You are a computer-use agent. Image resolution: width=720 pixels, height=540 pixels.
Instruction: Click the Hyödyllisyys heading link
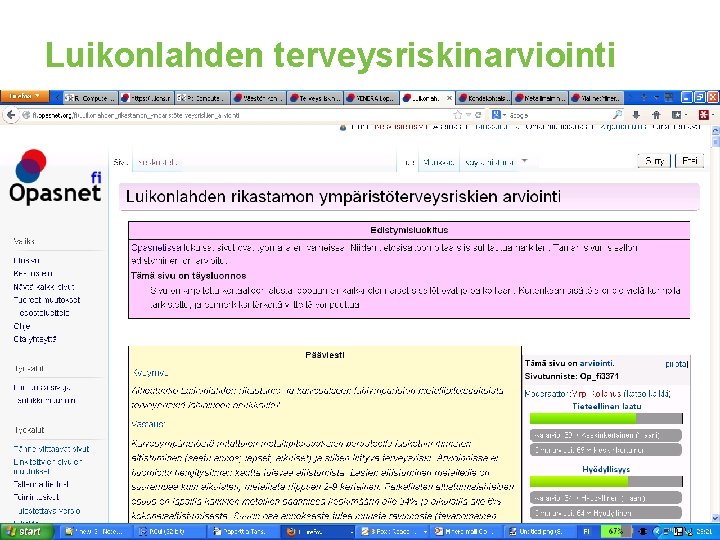point(606,469)
